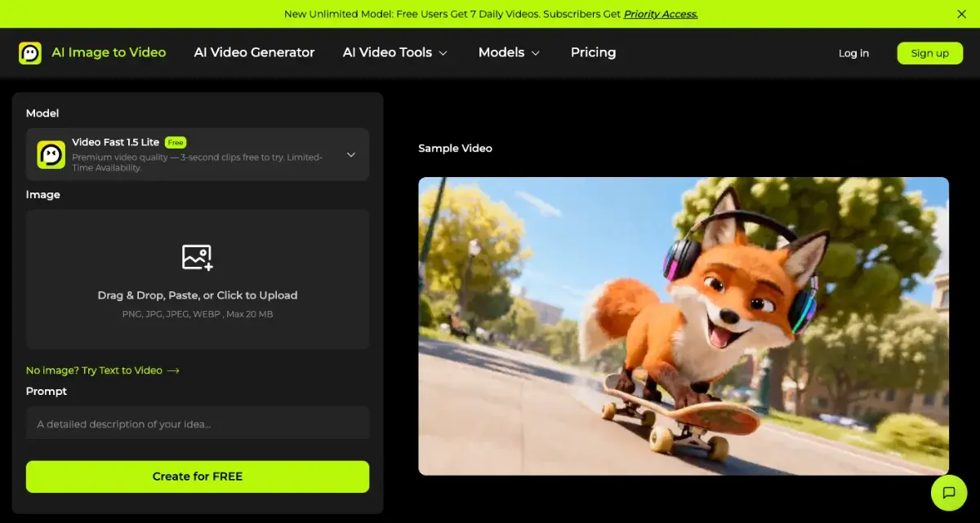Viewport: 980px width, 523px height.
Task: Click the Prompt section label
Action: [47, 392]
